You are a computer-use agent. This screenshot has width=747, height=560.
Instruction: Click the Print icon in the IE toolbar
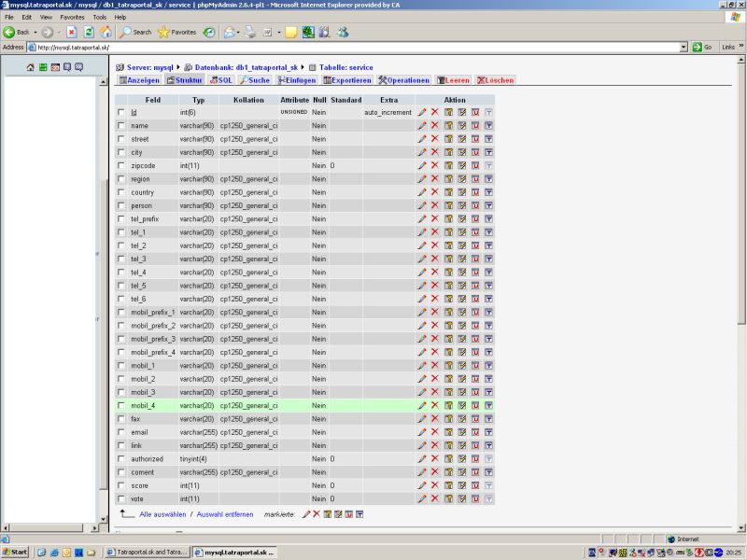[250, 33]
